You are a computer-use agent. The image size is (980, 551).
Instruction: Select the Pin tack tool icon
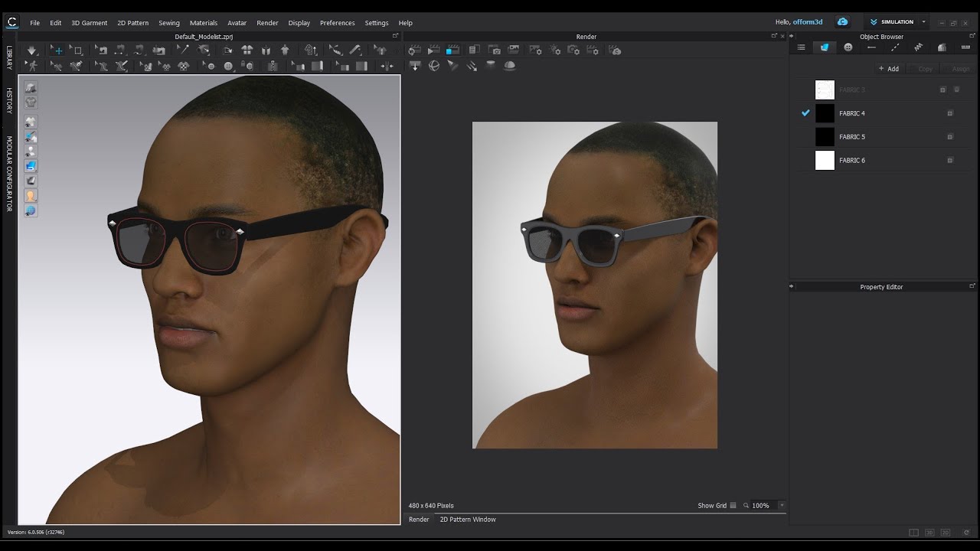click(x=184, y=51)
